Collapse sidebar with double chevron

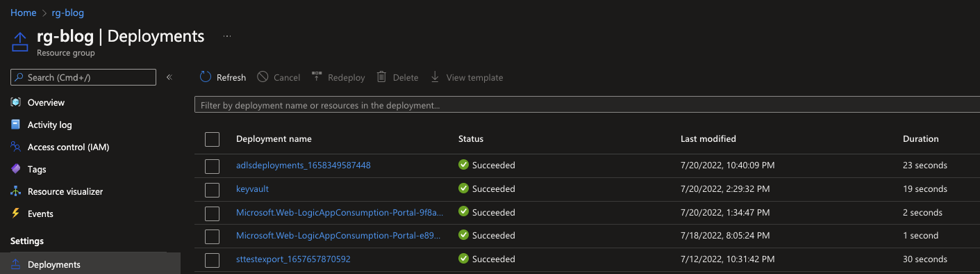169,77
